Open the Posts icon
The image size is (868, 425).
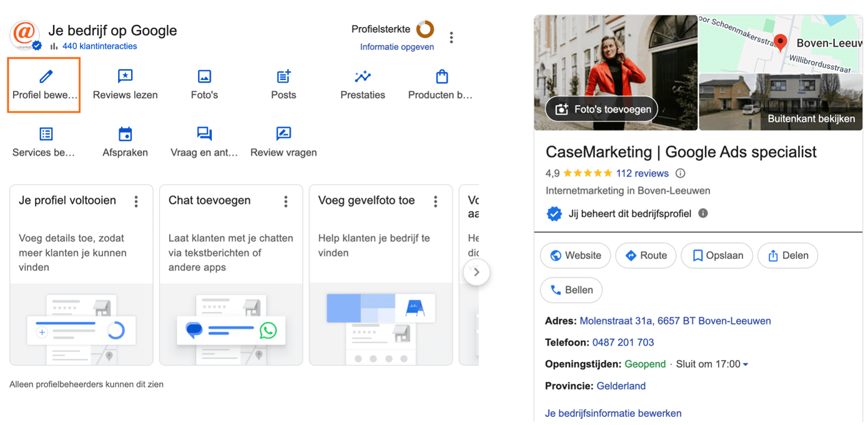tap(284, 76)
